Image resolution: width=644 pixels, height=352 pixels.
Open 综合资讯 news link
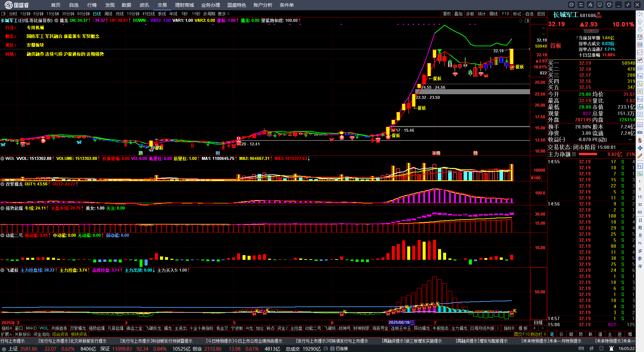tap(60, 334)
